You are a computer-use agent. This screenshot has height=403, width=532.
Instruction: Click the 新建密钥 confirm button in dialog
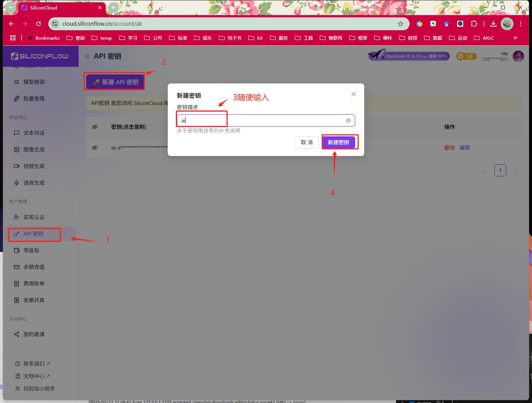point(339,142)
